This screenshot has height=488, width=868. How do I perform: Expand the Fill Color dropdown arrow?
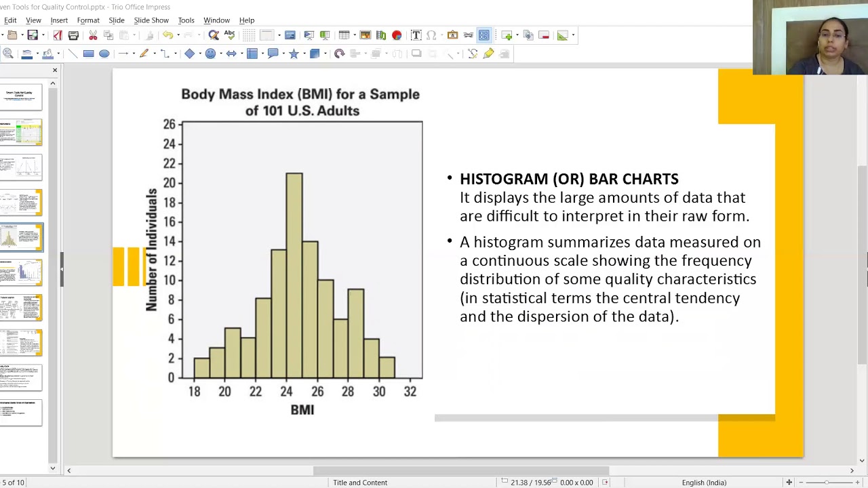click(x=58, y=54)
